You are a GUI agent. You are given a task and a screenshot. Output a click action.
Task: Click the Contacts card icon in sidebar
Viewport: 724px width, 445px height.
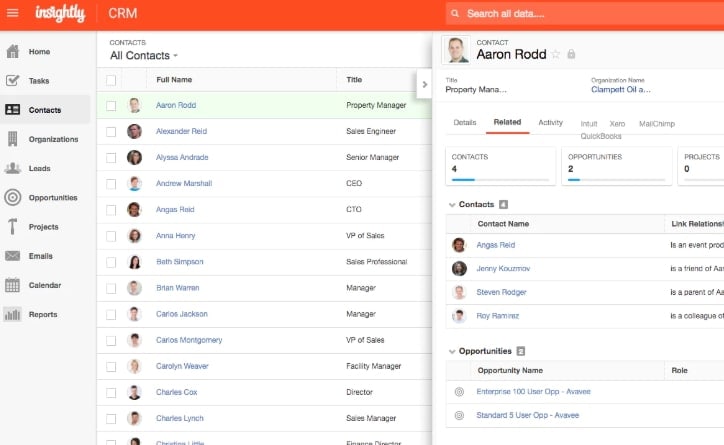[x=12, y=109]
